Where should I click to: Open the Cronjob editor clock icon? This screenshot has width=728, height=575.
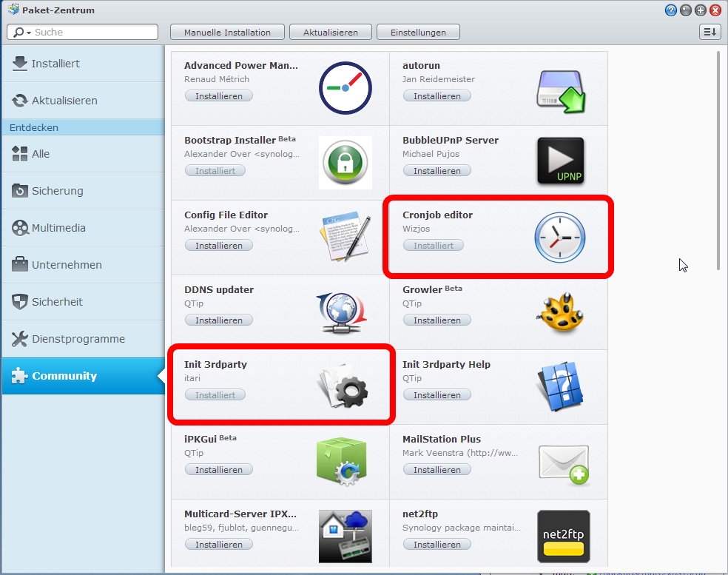[560, 238]
